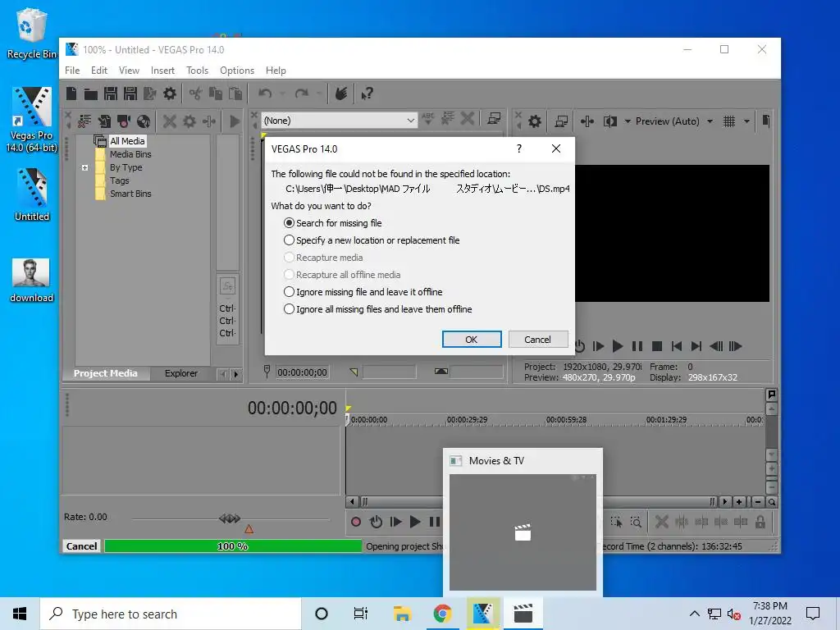The width and height of the screenshot is (840, 630).
Task: Toggle Loop Playback in preview transport
Action: coord(580,346)
